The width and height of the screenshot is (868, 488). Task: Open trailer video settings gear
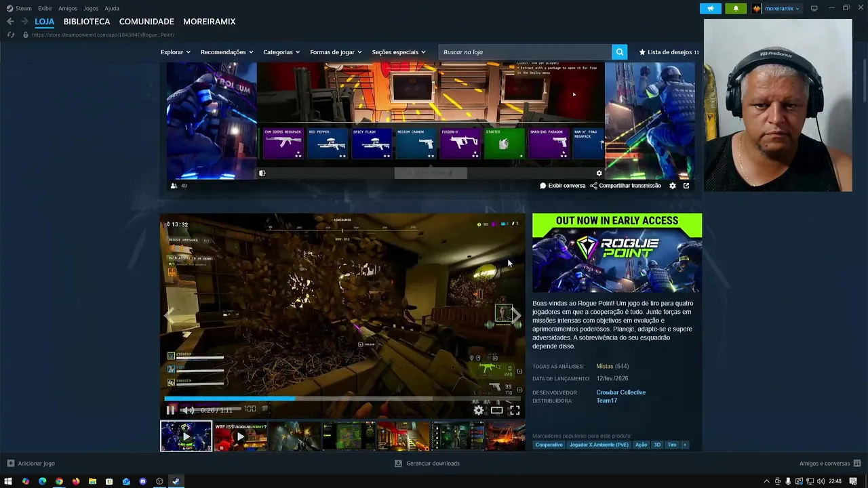click(x=479, y=409)
